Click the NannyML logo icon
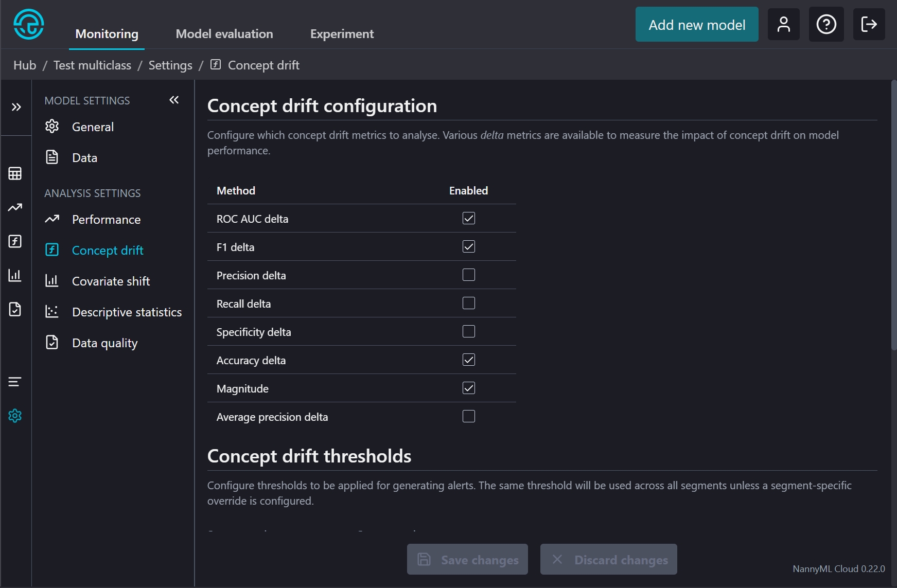Screen dimensions: 897x588 click(29, 24)
